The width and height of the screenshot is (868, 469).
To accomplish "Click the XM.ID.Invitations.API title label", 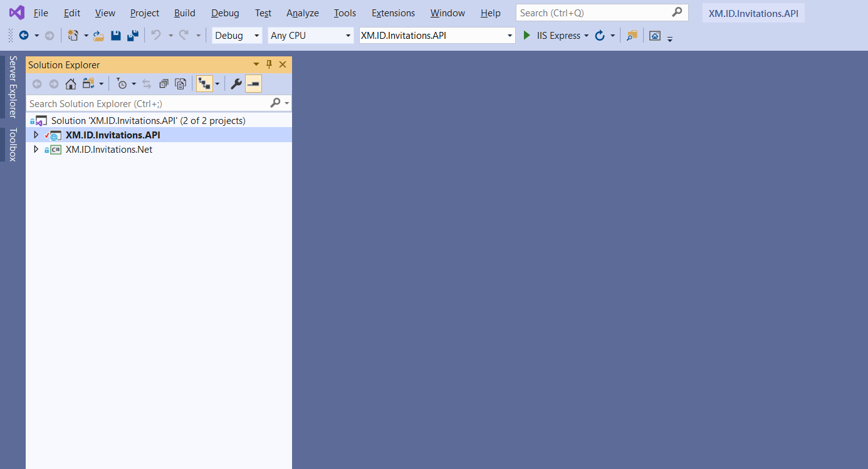I will (753, 13).
